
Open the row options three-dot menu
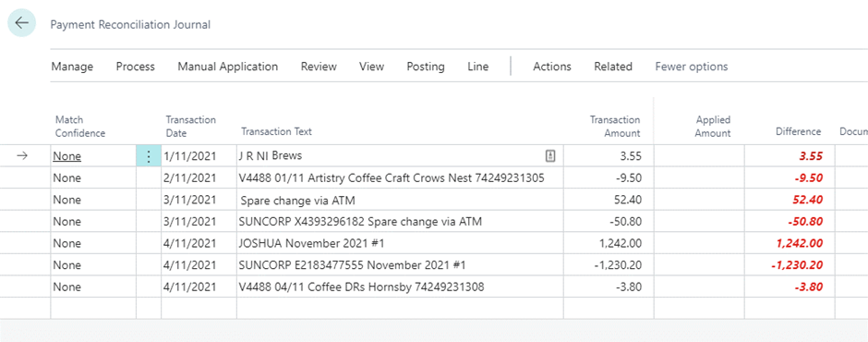[x=149, y=156]
